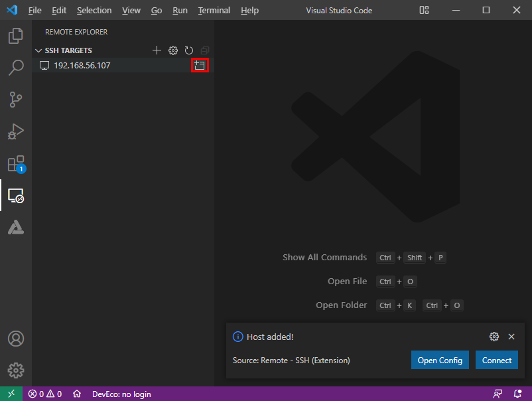The height and width of the screenshot is (401, 532).
Task: Open the Source Control view
Action: 16,99
